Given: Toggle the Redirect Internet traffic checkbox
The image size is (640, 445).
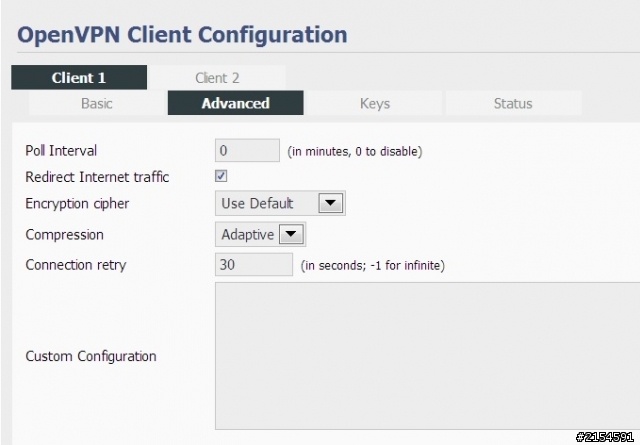Looking at the screenshot, I should coord(221,176).
